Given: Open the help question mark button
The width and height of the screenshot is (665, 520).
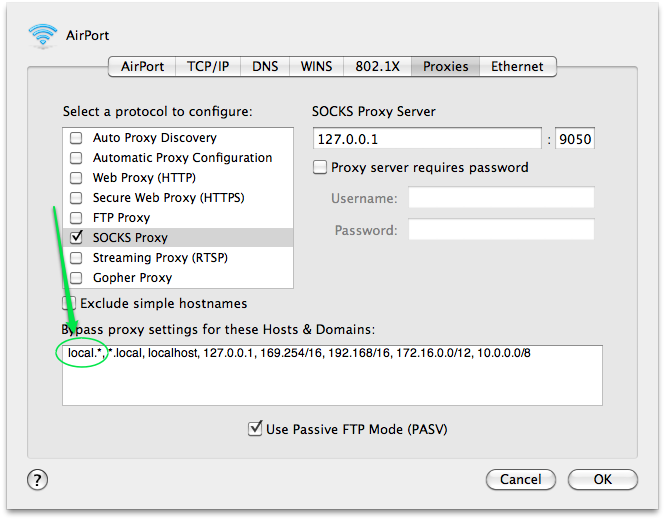Looking at the screenshot, I should (x=37, y=480).
